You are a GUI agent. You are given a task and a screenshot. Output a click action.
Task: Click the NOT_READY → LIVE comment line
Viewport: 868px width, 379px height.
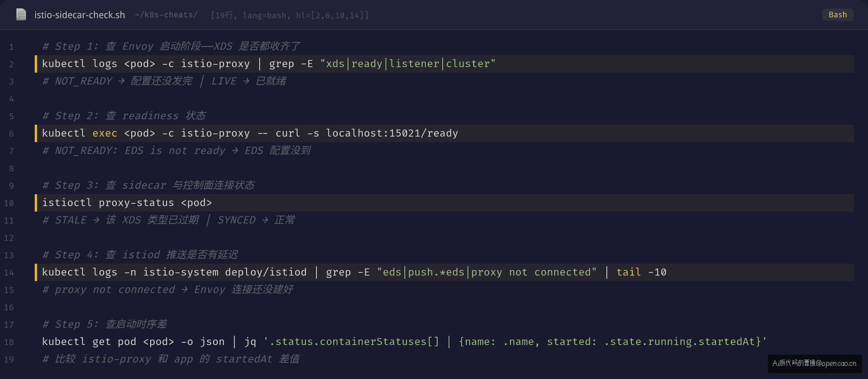[x=164, y=81]
